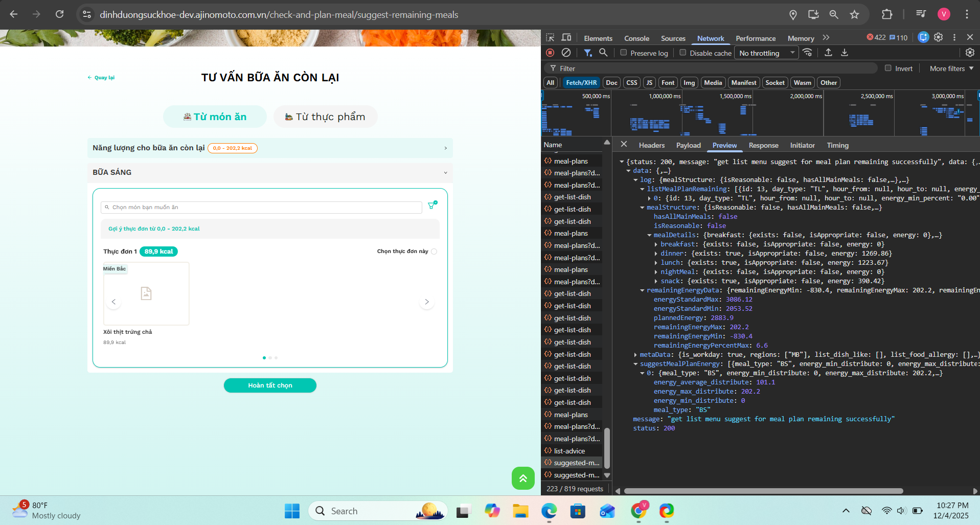Click the request list vertical scrollbar
The width and height of the screenshot is (980, 525).
(x=607, y=448)
